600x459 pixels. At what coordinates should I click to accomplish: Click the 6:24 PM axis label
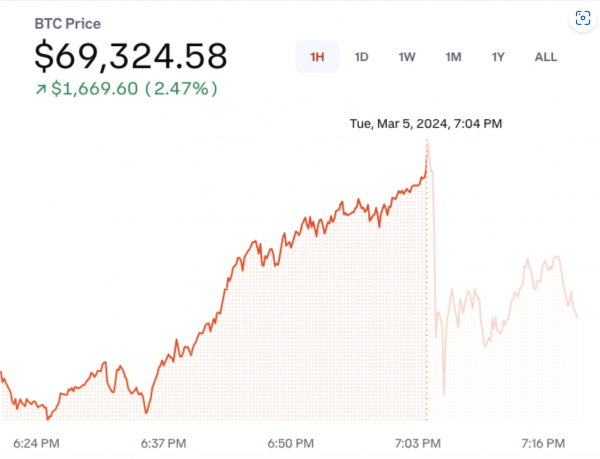pyautogui.click(x=36, y=441)
